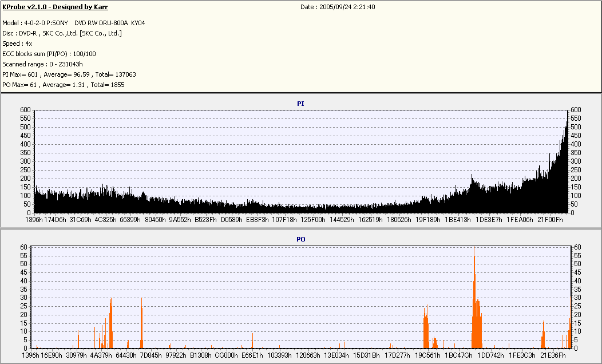Select the 30979h PO axis label
This screenshot has width=602, height=364.
tap(77, 355)
